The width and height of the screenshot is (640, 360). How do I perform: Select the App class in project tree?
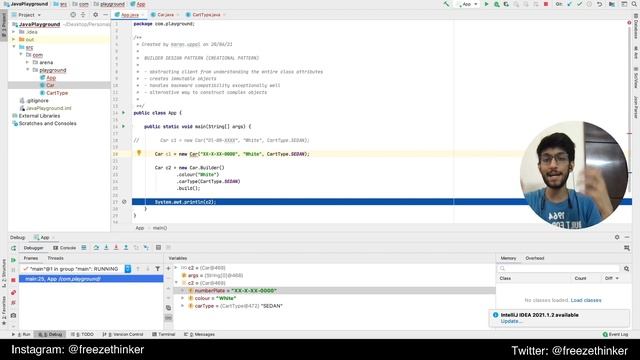(51, 78)
